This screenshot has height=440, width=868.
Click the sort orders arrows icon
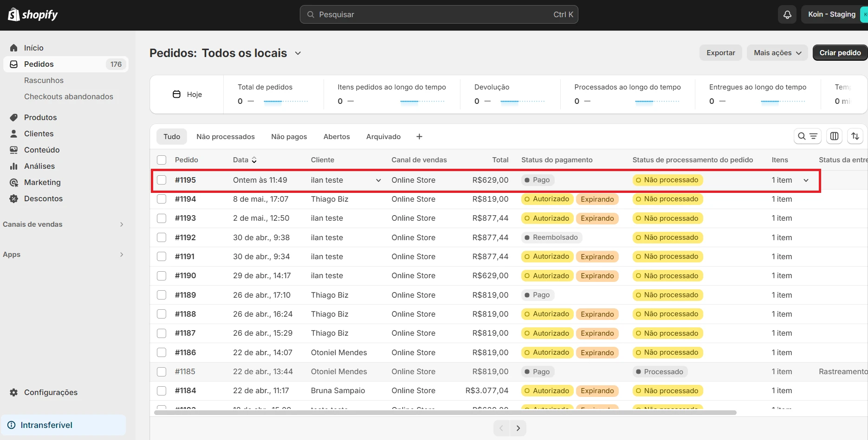855,136
